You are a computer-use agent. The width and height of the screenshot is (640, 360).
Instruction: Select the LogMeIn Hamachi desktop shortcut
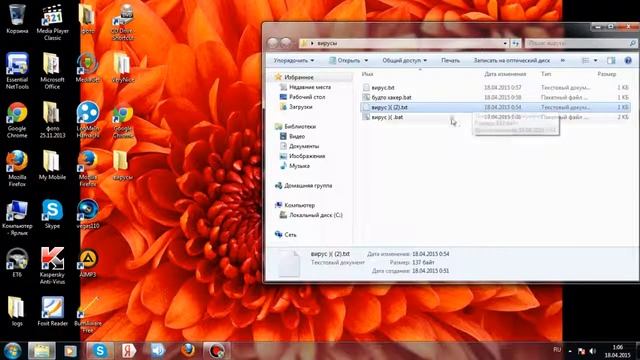pos(87,120)
